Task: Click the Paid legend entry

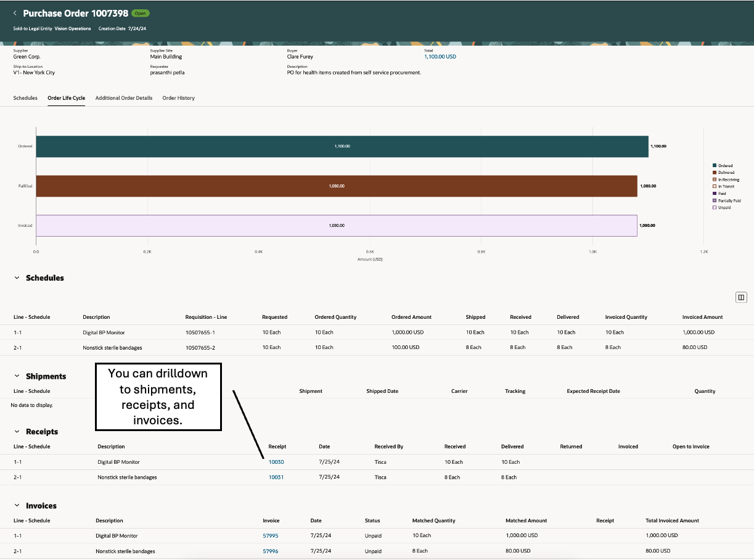Action: point(719,194)
